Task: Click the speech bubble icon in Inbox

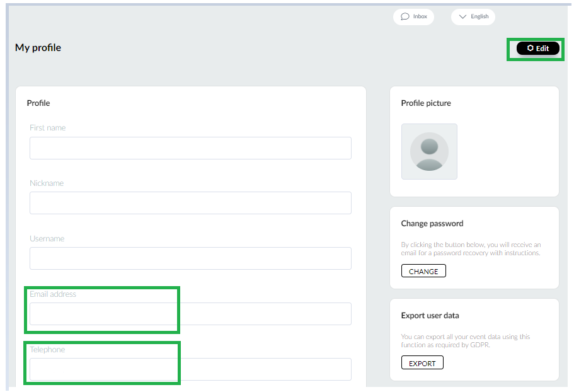Action: pos(405,16)
